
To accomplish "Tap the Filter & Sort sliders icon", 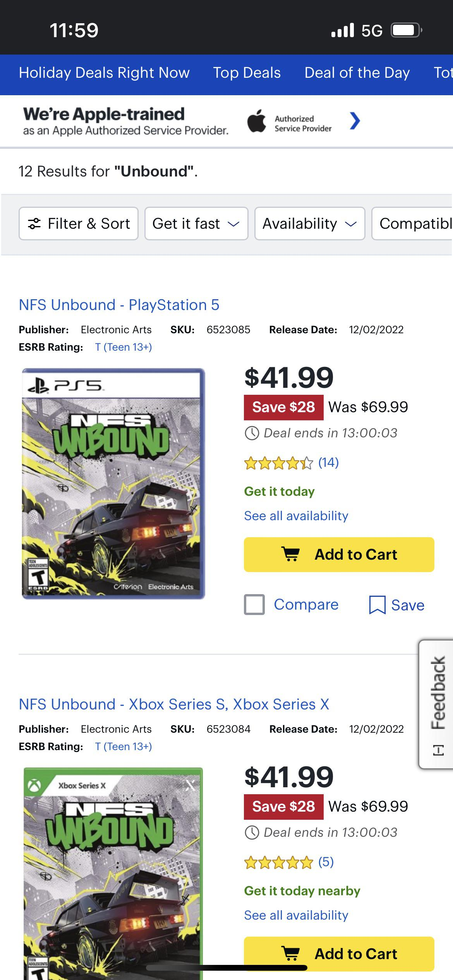I will [x=34, y=224].
